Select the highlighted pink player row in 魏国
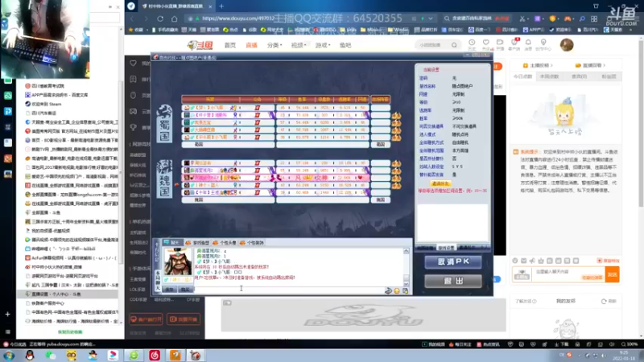The image size is (644, 362). [x=275, y=178]
